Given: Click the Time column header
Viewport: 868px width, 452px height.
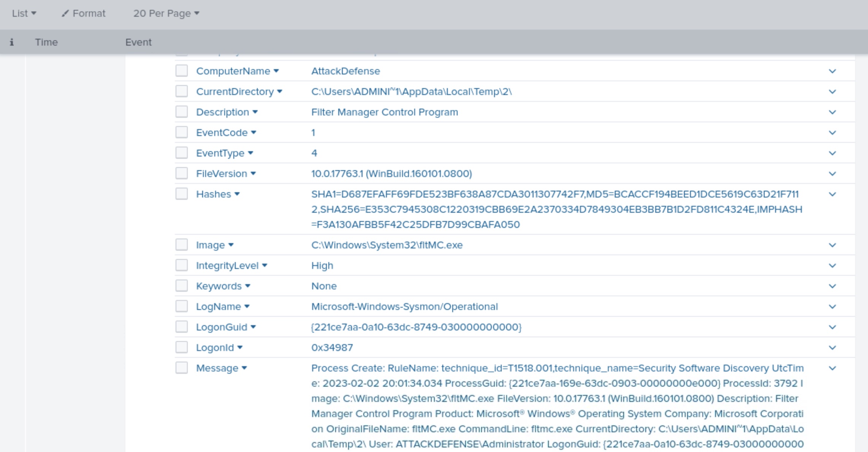Looking at the screenshot, I should click(x=46, y=42).
